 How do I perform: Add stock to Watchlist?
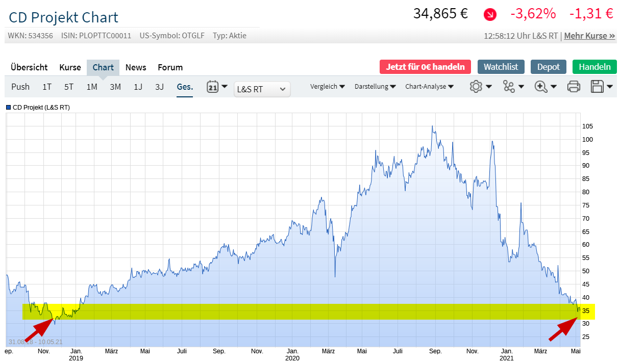pos(501,67)
